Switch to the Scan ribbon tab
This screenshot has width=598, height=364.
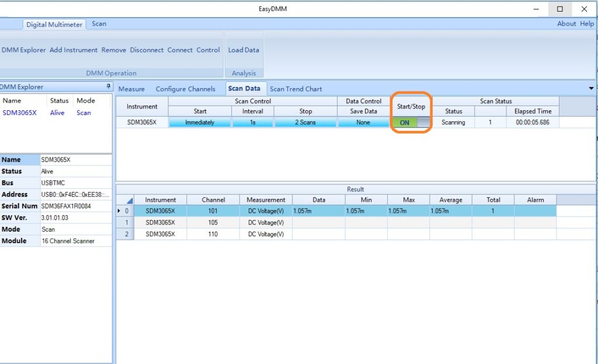99,24
